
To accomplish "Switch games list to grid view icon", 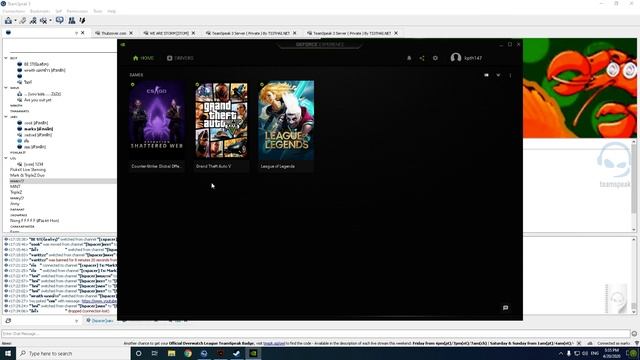I will pyautogui.click(x=486, y=75).
